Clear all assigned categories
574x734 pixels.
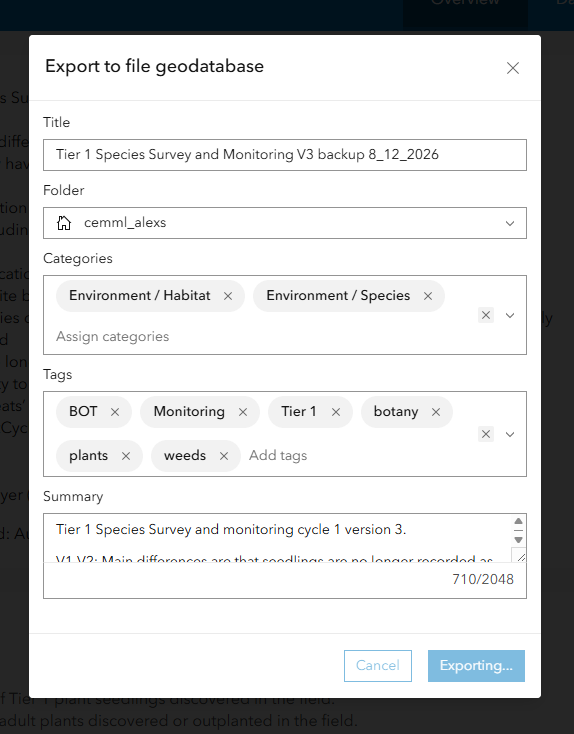486,315
